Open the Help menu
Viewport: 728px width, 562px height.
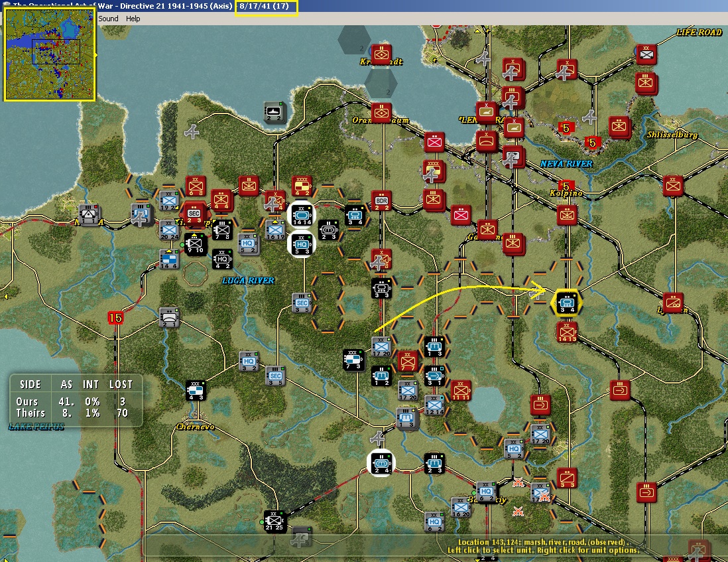133,19
